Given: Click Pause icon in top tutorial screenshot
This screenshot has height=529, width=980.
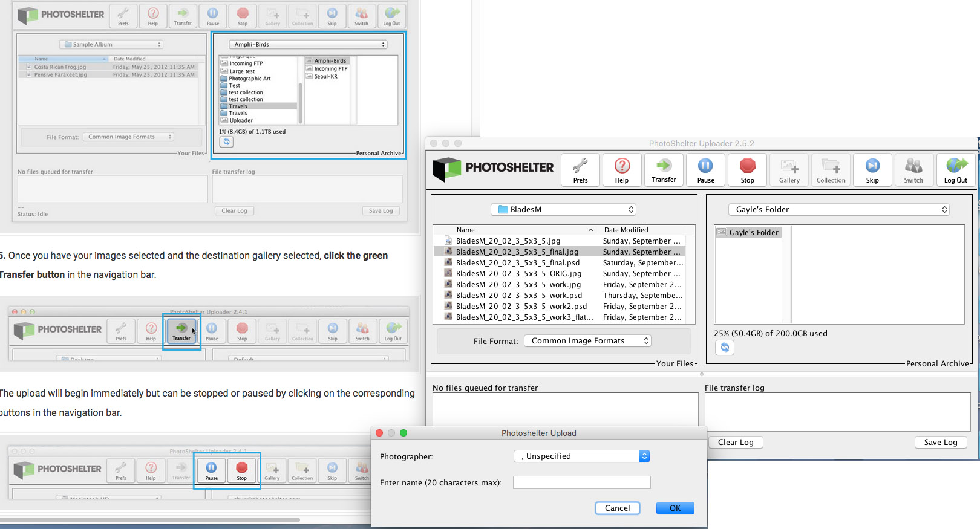Looking at the screenshot, I should tap(213, 16).
